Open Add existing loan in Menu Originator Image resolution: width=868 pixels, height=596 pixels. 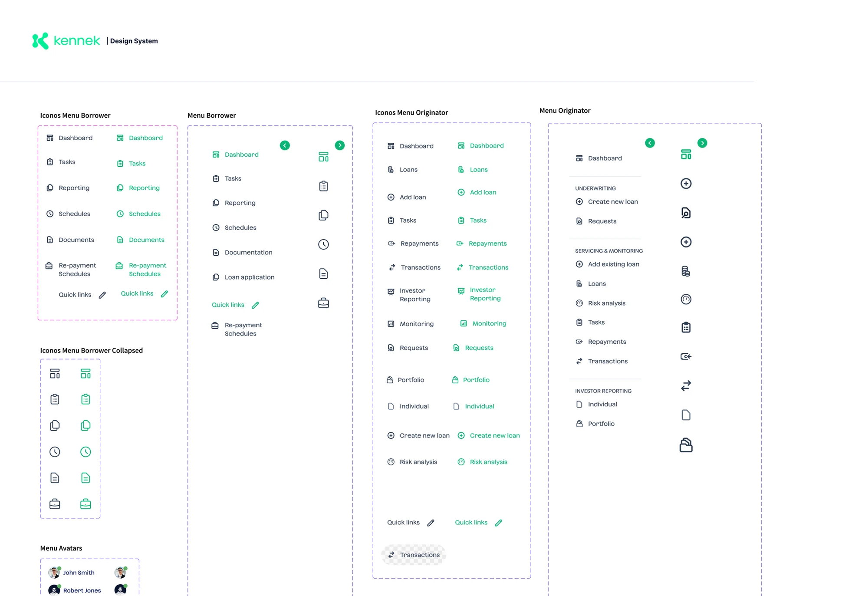607,264
